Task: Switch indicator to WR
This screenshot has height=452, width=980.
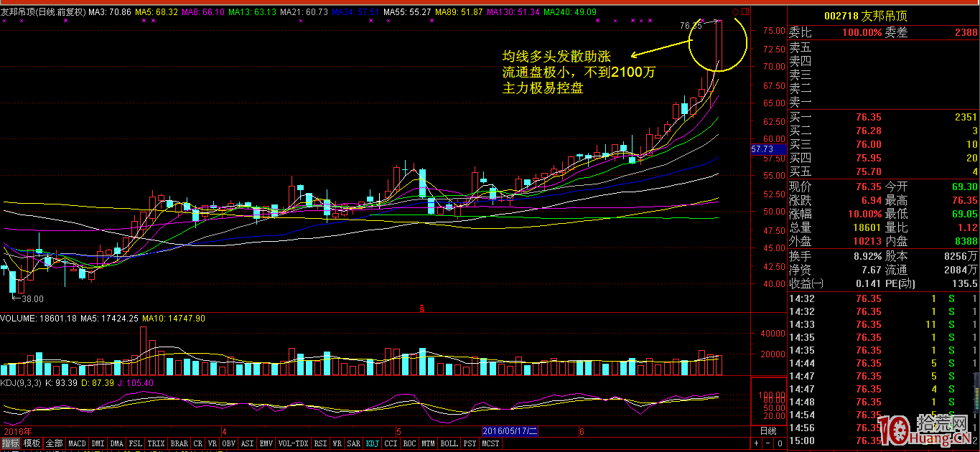Action: pos(337,443)
